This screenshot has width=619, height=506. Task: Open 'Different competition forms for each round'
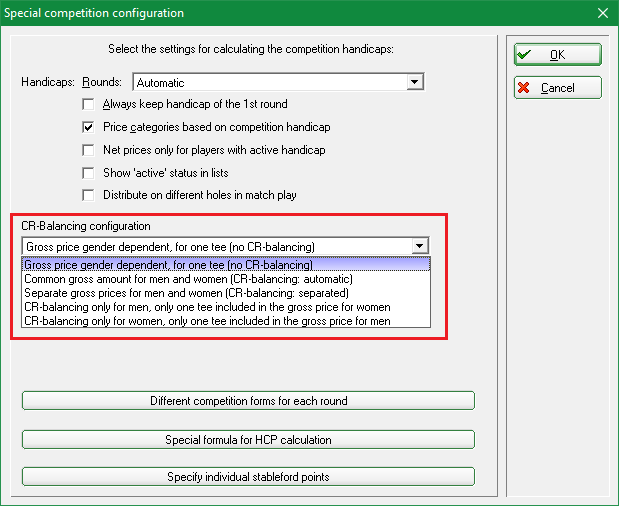[x=248, y=401]
